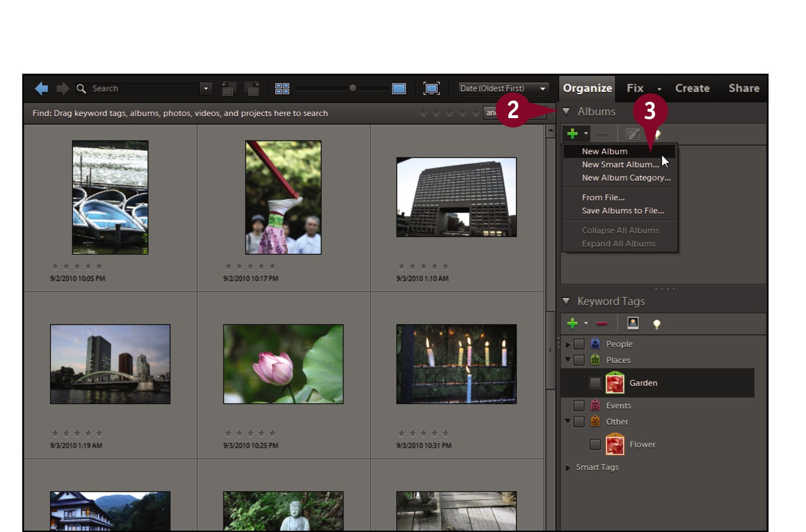
Task: Click the lightbulb tip icon in Keyword Tags
Action: 657,324
